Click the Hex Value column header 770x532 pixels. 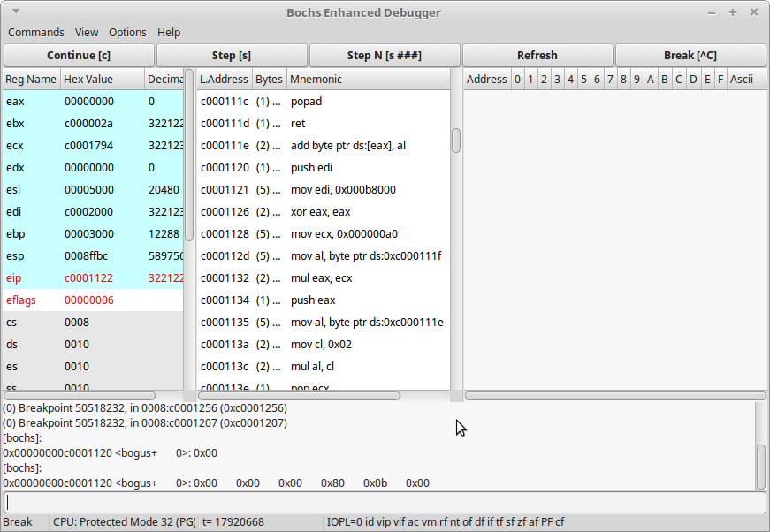coord(103,79)
